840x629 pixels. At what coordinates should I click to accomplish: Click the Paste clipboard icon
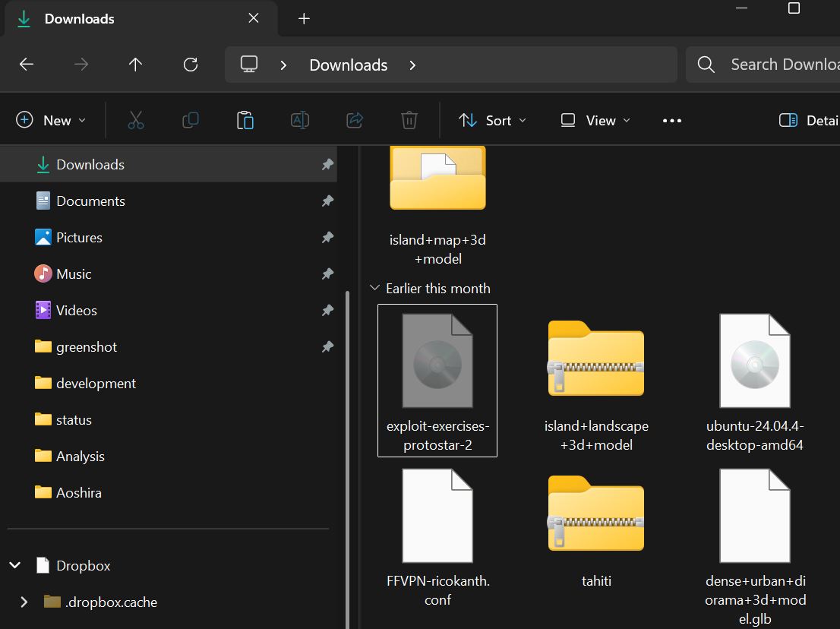(x=245, y=120)
